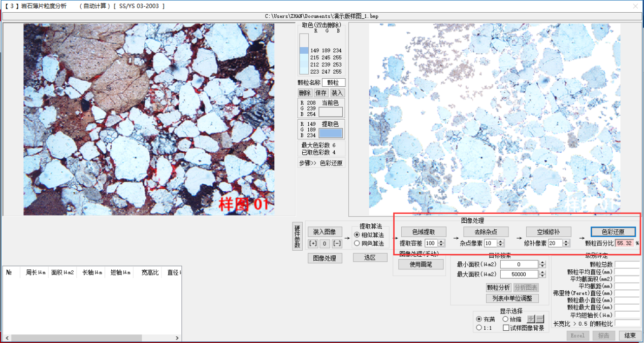The image size is (644, 343).
Task: Open the vertical 硬件参数 side button
Action: (x=297, y=236)
